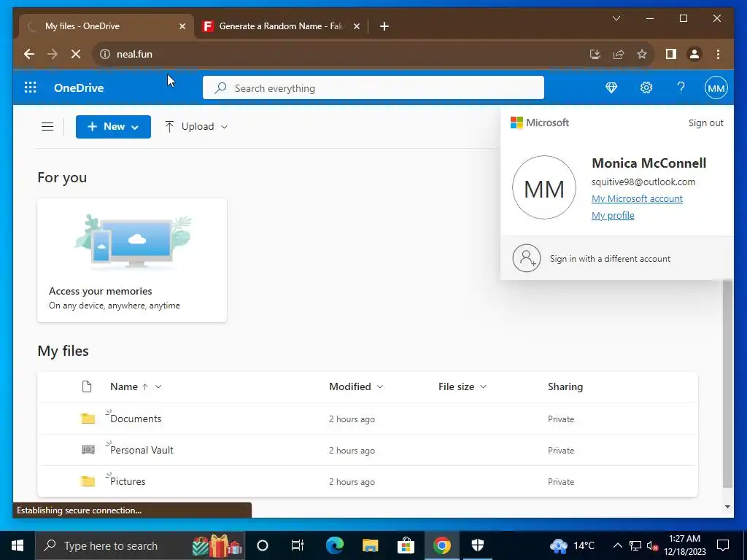Click the Documents folder icon

click(x=88, y=419)
